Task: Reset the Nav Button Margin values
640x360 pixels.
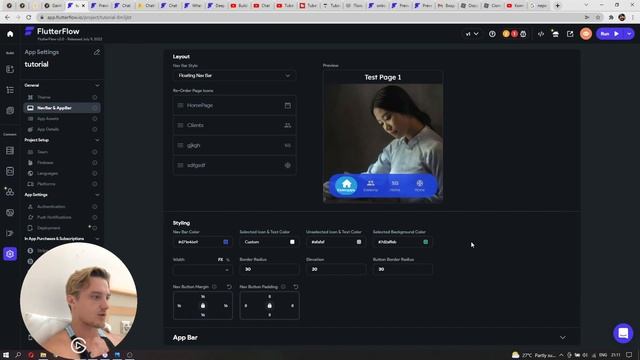Action: click(229, 287)
